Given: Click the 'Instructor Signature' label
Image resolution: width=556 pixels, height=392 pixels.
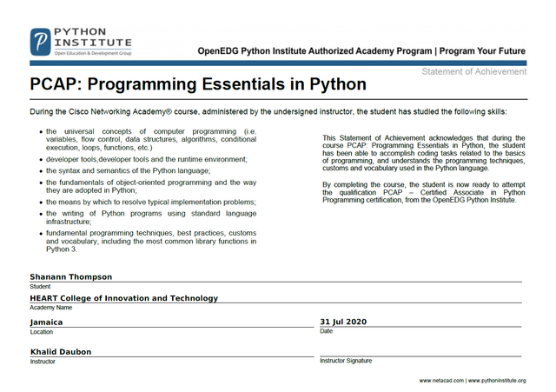Looking at the screenshot, I should (x=346, y=361).
